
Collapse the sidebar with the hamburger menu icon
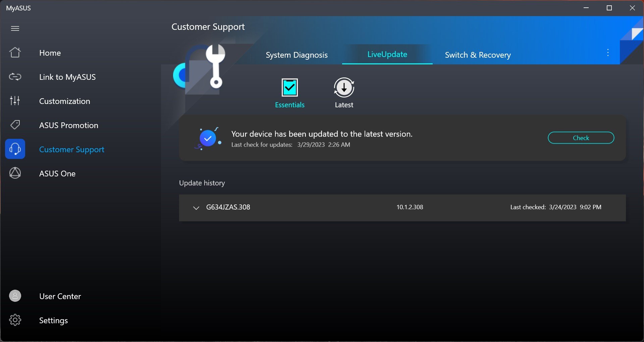click(15, 28)
